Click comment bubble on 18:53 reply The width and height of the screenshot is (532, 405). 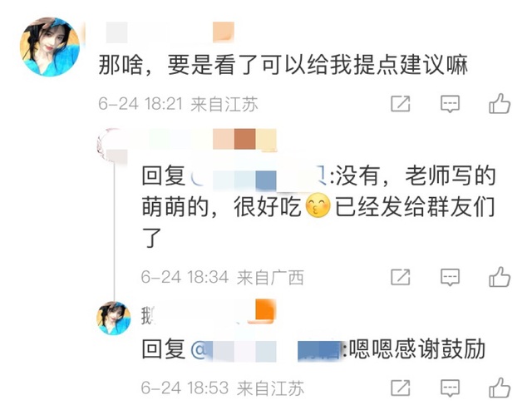[x=450, y=388]
